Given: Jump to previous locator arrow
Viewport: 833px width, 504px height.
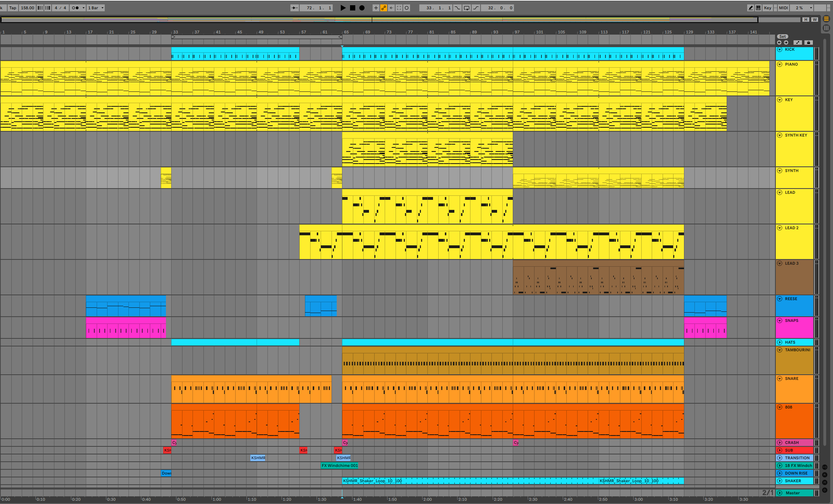Looking at the screenshot, I should click(x=779, y=42).
